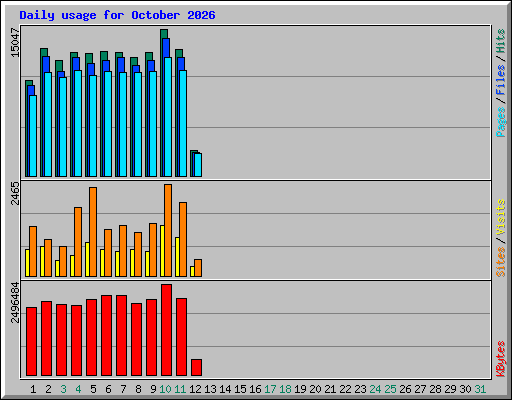512x400 pixels.
Task: Click day 9 on the x-axis
Action: pos(153,389)
